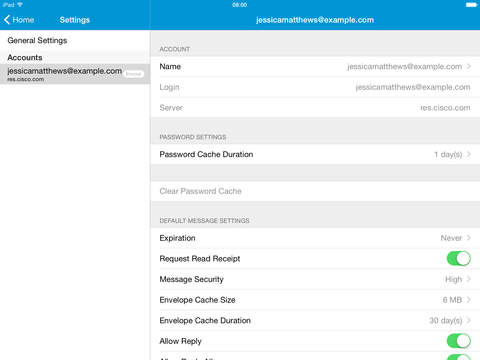Edit the account Name row
480x360 pixels.
tap(315, 67)
